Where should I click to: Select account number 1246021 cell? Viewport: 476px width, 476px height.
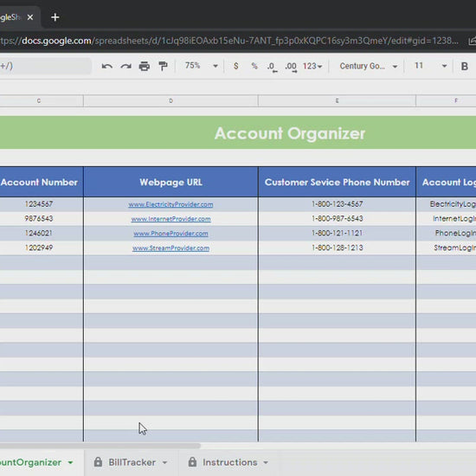[x=42, y=233]
